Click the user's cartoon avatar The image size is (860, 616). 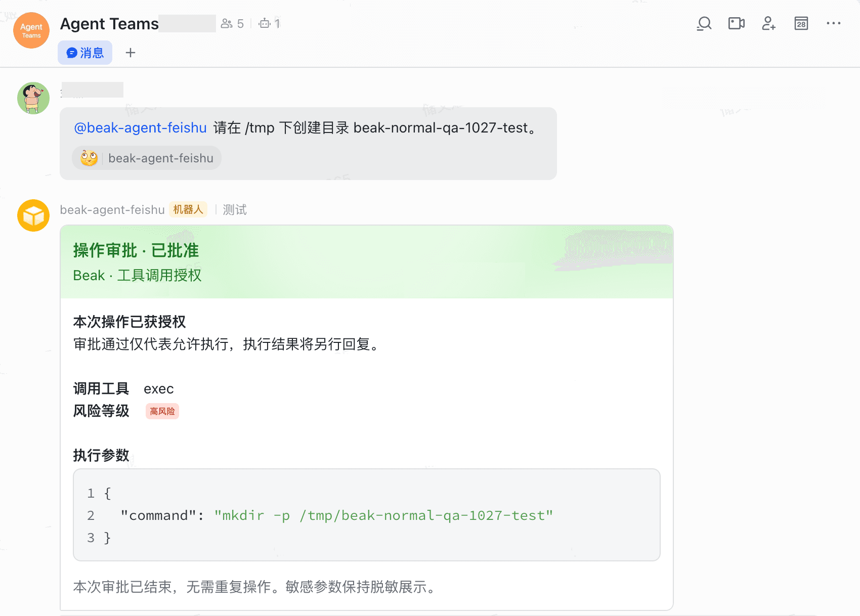click(33, 98)
